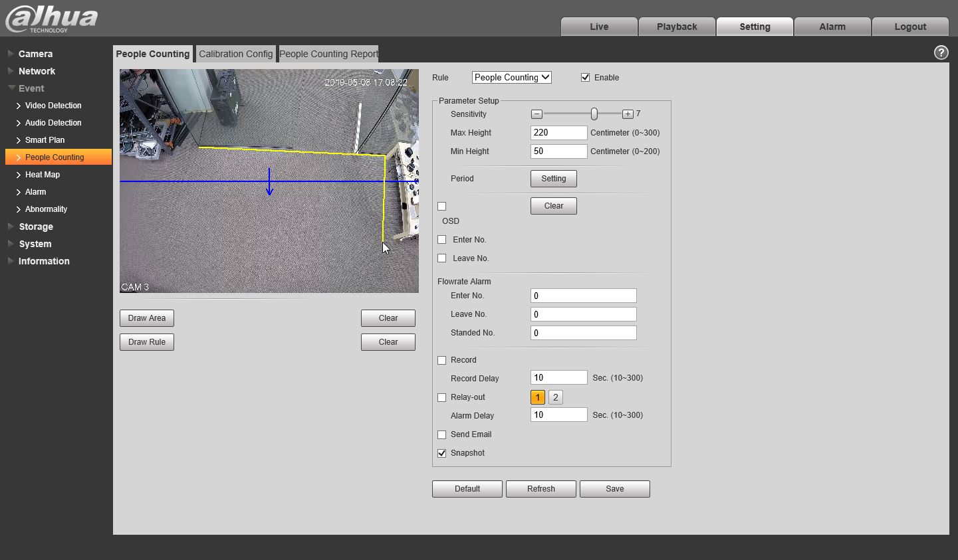Save the people counting settings
This screenshot has width=958, height=560.
614,489
